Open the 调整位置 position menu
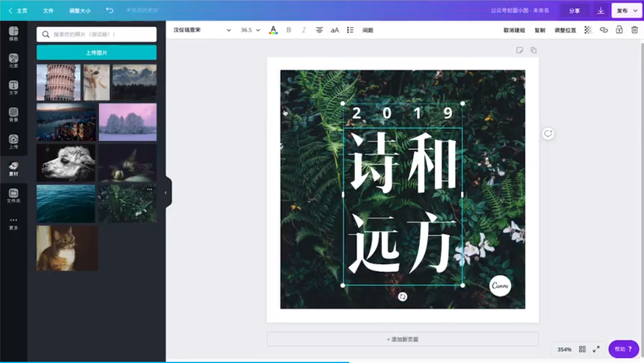Image resolution: width=644 pixels, height=363 pixels. point(565,30)
